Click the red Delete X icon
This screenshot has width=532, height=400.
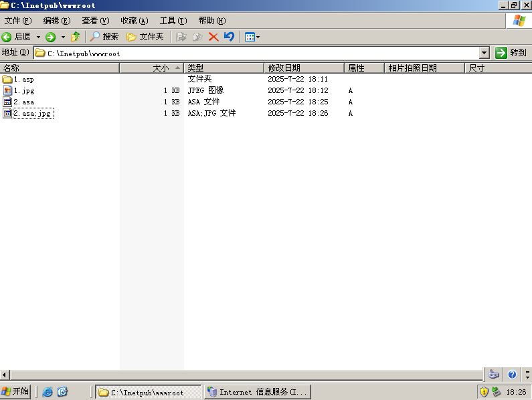(x=213, y=37)
